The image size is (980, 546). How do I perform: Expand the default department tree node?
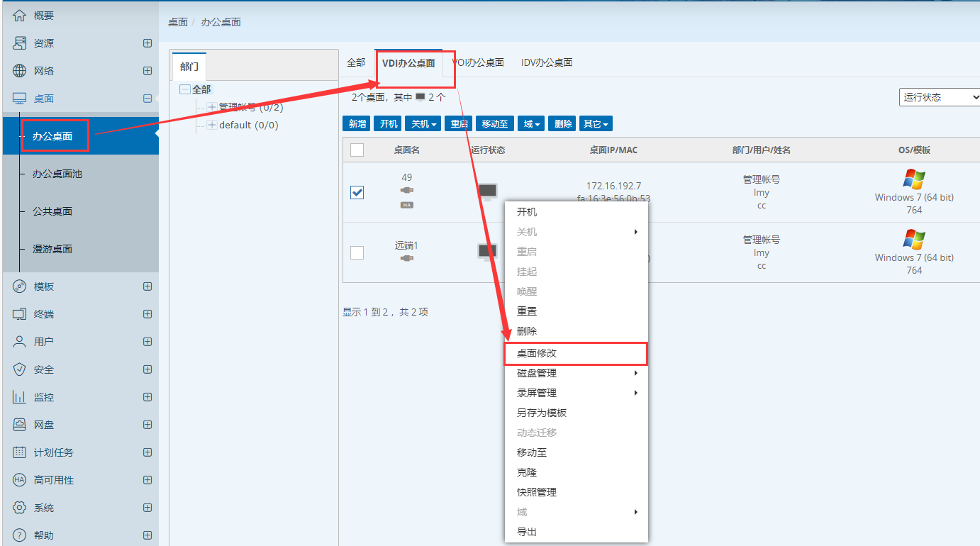click(x=212, y=126)
